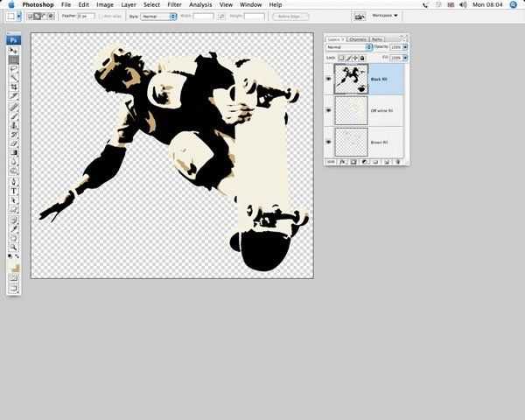This screenshot has height=420, width=525.
Task: Open the Filter menu
Action: (x=174, y=4)
